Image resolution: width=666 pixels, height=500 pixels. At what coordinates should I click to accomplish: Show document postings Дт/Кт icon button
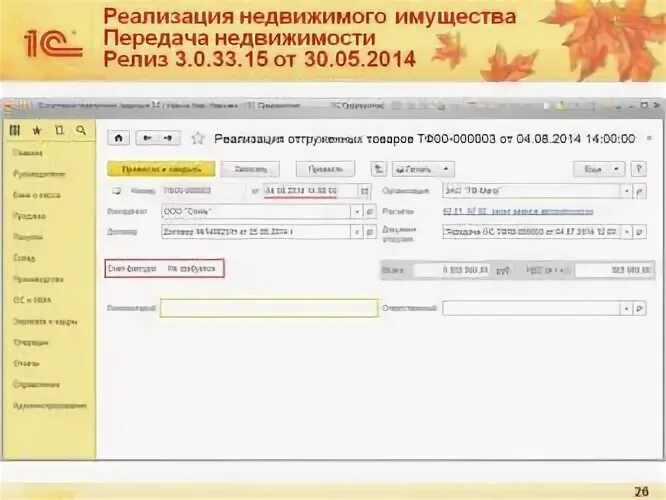coord(378,169)
